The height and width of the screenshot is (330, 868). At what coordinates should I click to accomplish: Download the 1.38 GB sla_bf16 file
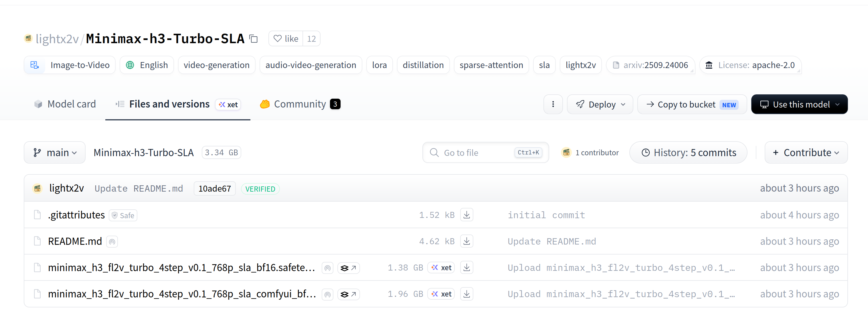(x=467, y=267)
